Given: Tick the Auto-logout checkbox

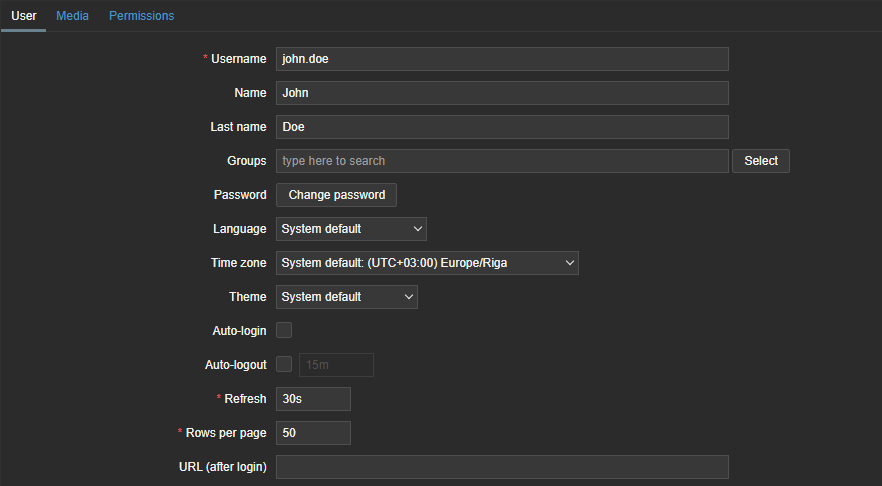Looking at the screenshot, I should point(284,364).
